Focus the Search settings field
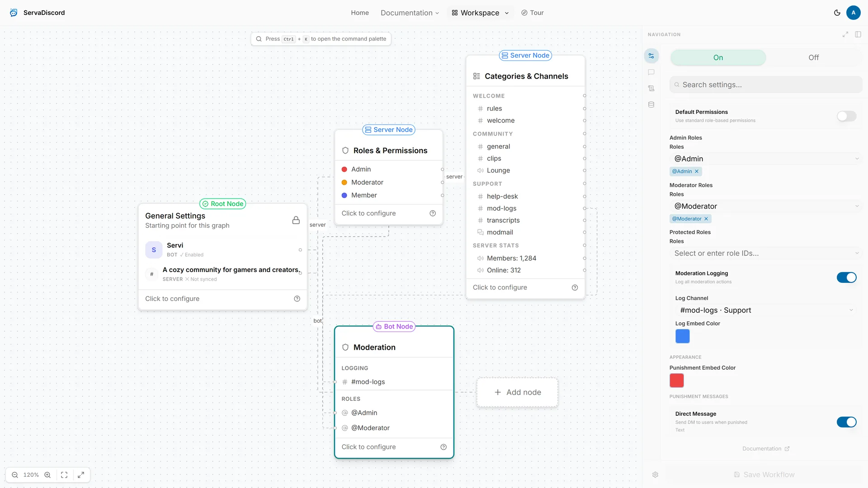This screenshot has height=488, width=868. click(x=765, y=84)
